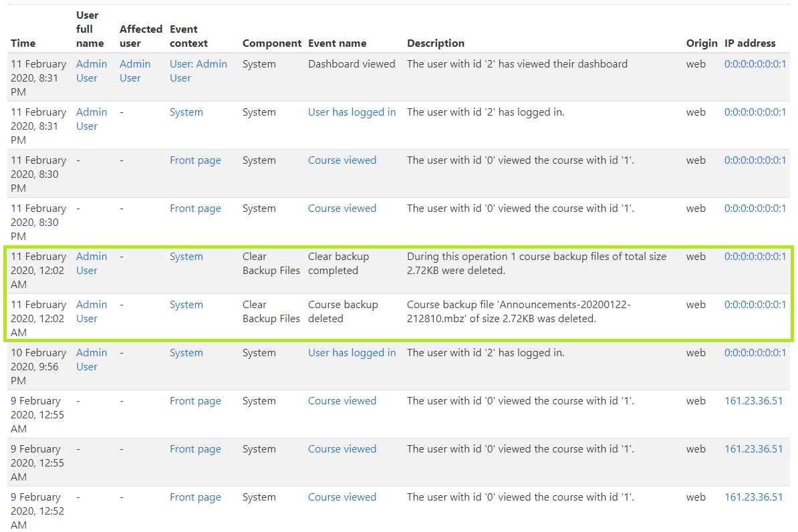Open 'User has logged in' event from 11 February
Image resolution: width=798 pixels, height=532 pixels.
pyautogui.click(x=352, y=112)
